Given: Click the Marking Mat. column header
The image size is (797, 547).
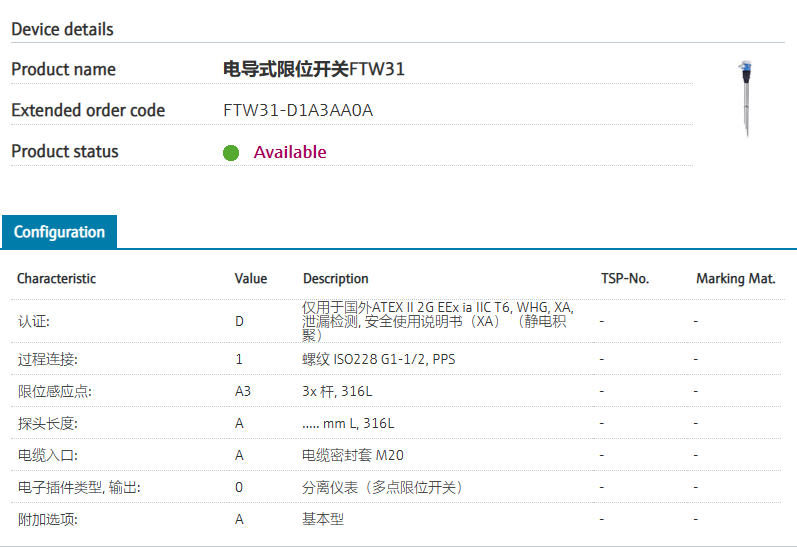Looking at the screenshot, I should tap(736, 279).
